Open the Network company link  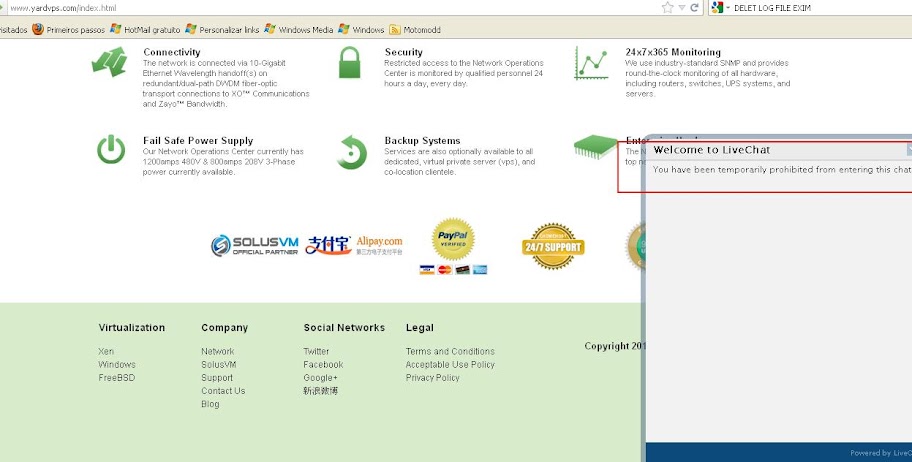click(218, 351)
